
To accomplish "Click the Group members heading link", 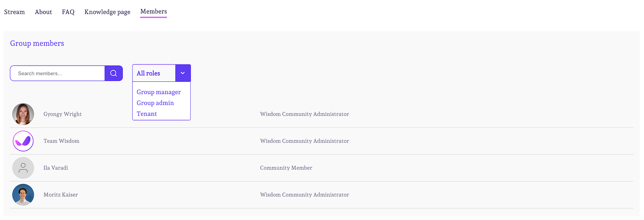I will click(37, 43).
